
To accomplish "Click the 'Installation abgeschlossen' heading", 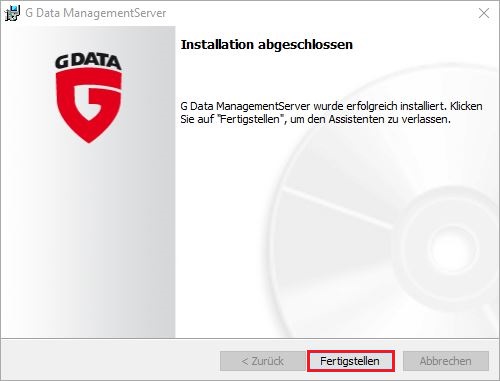I will click(x=266, y=44).
